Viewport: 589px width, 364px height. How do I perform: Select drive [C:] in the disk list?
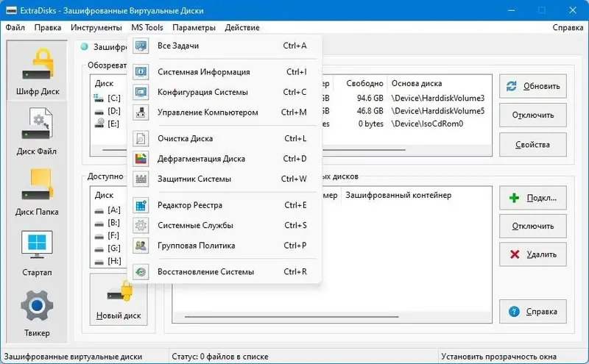click(109, 99)
